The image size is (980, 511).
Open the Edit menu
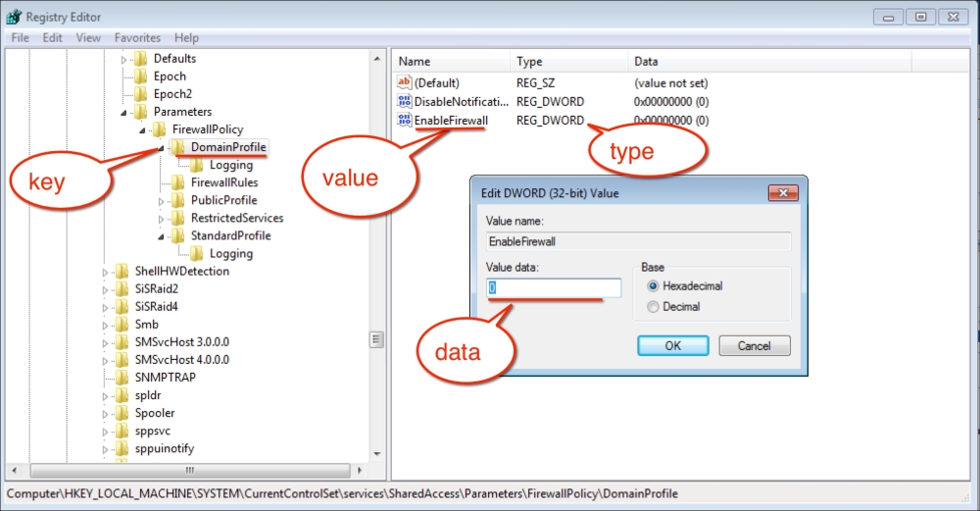tap(52, 38)
